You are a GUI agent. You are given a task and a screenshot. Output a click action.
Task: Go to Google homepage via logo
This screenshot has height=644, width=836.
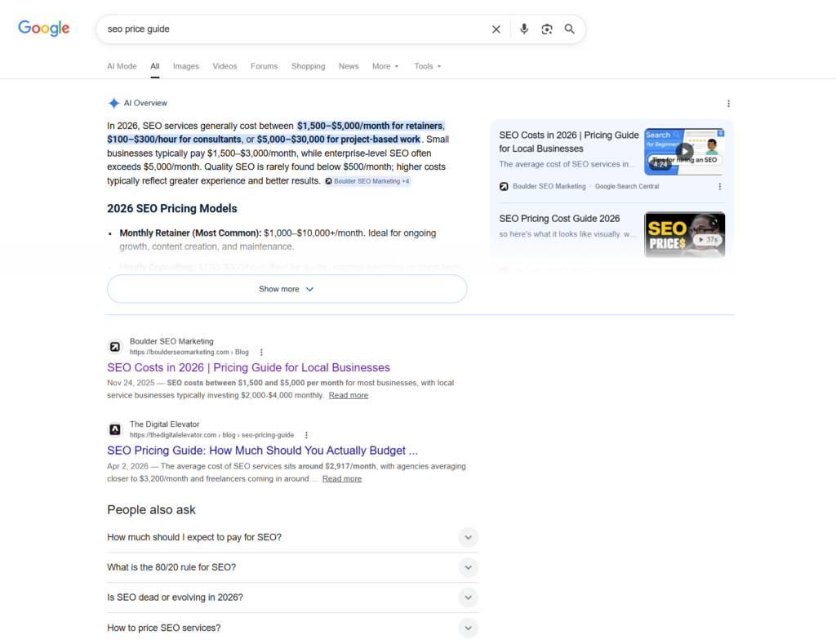click(x=44, y=29)
